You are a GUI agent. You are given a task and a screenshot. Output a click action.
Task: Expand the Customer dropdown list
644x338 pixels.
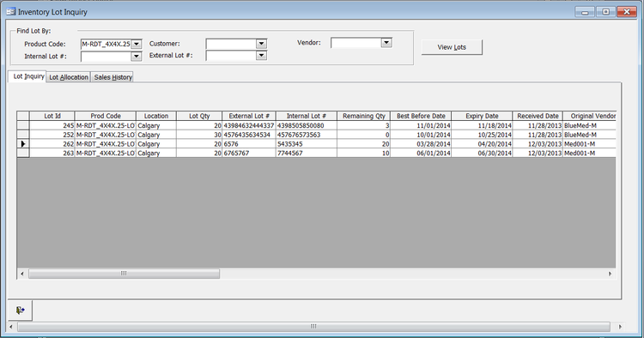coord(261,44)
